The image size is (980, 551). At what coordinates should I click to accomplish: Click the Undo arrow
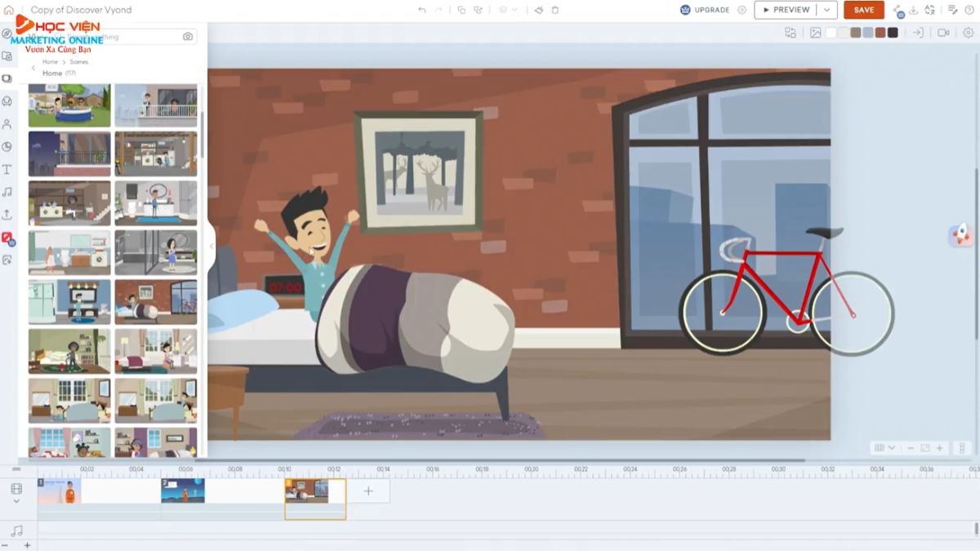point(422,10)
